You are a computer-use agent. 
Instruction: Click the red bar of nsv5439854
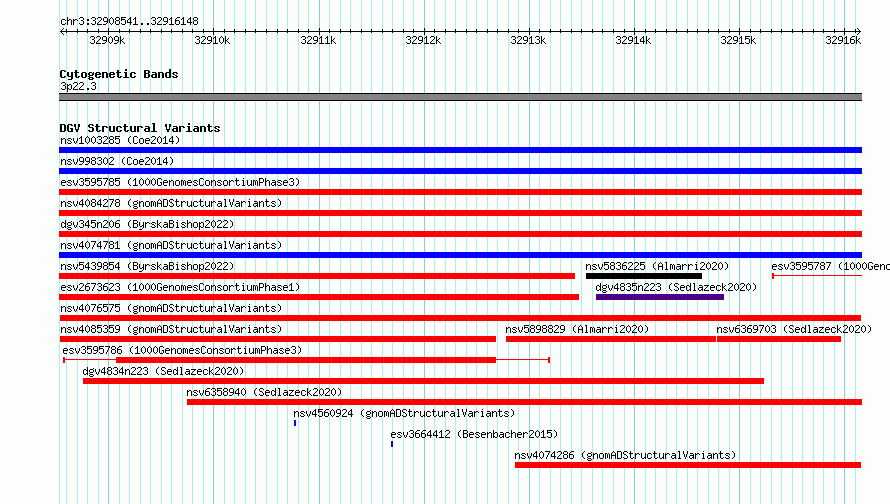point(317,276)
